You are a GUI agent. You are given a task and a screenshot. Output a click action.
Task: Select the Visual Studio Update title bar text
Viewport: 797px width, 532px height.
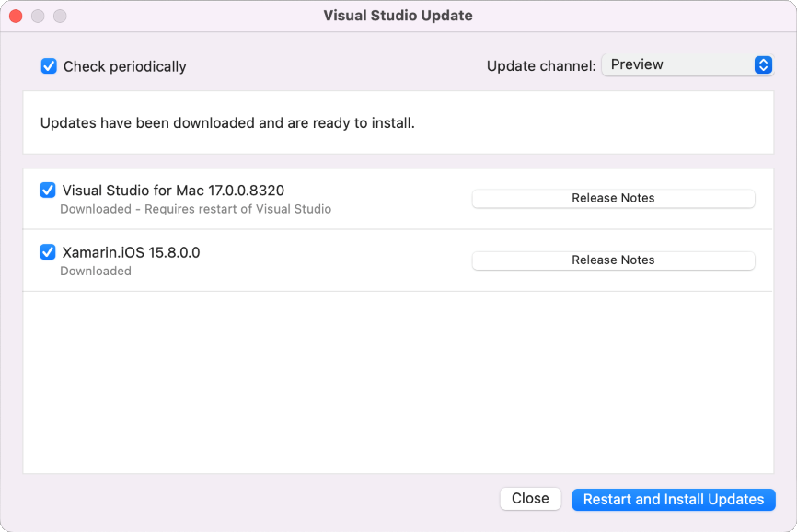point(397,16)
